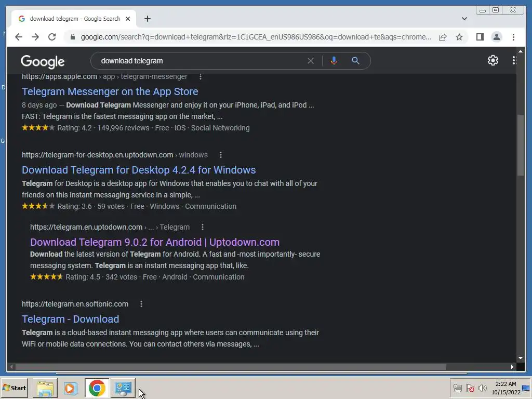Click the Show desktop button

click(x=526, y=388)
